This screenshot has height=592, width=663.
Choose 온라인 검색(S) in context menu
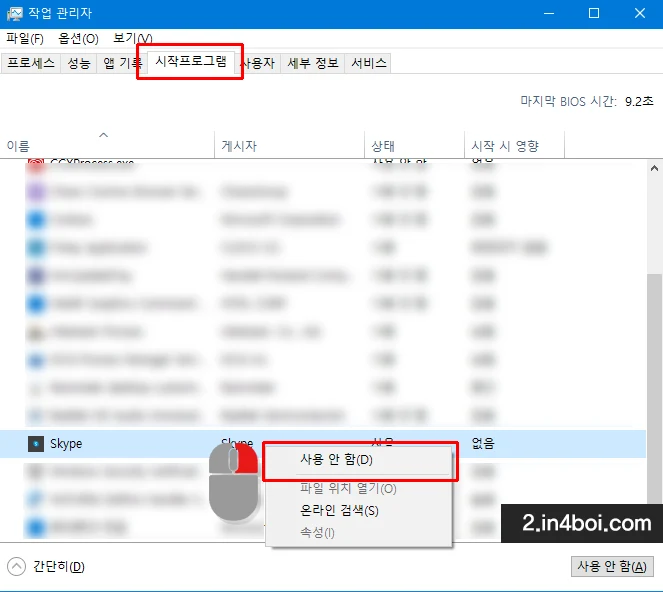(x=358, y=510)
